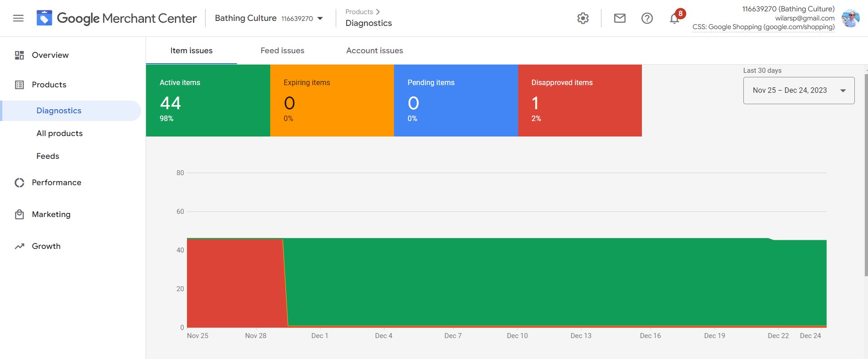This screenshot has height=359, width=868.
Task: Click the CSS: Google Shopping link
Action: [763, 27]
